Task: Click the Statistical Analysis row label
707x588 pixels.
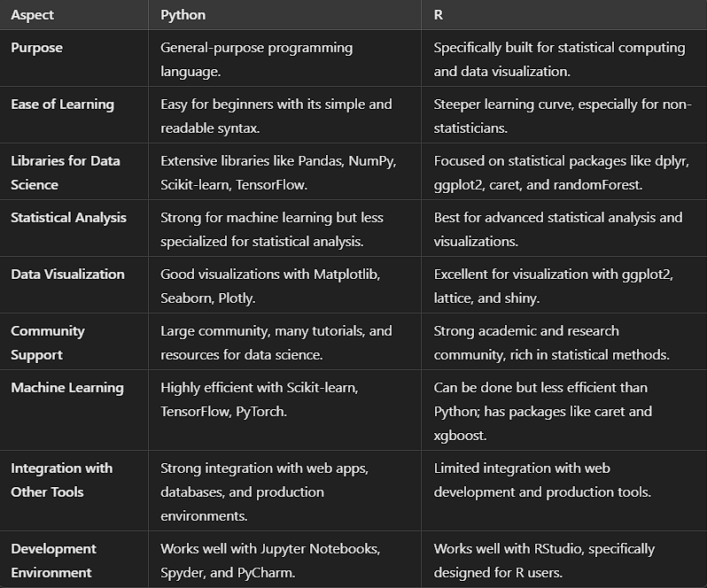Action: point(69,218)
